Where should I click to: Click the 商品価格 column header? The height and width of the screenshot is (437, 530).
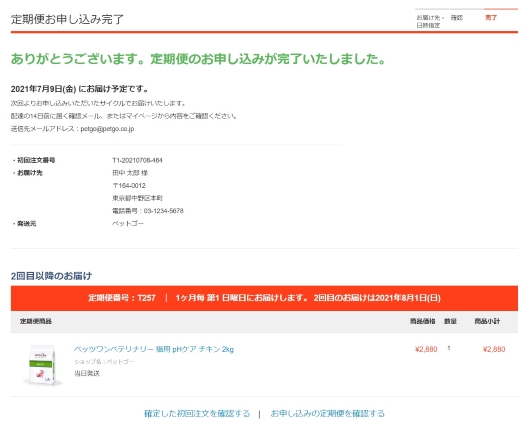(423, 321)
